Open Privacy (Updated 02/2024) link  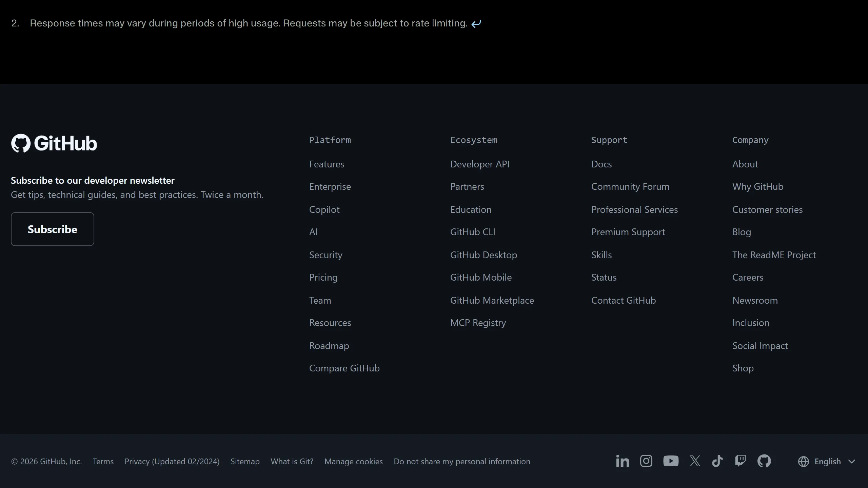(x=172, y=462)
